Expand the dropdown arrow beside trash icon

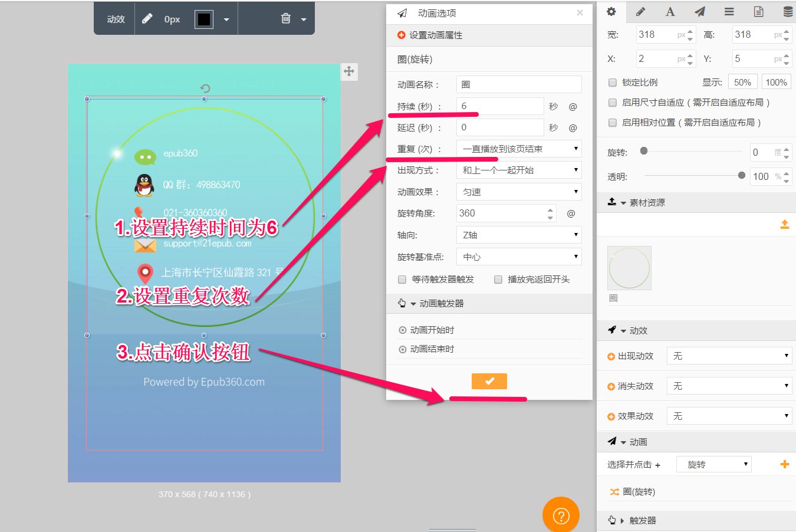pos(304,19)
